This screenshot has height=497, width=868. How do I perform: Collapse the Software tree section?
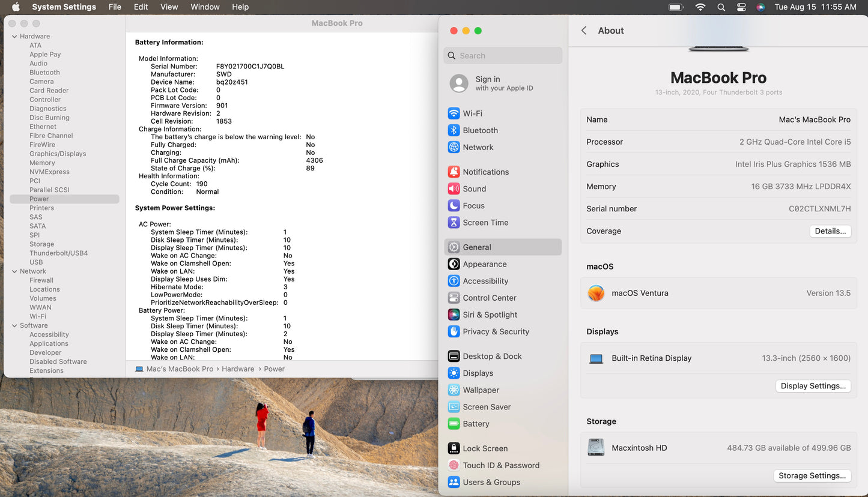14,325
